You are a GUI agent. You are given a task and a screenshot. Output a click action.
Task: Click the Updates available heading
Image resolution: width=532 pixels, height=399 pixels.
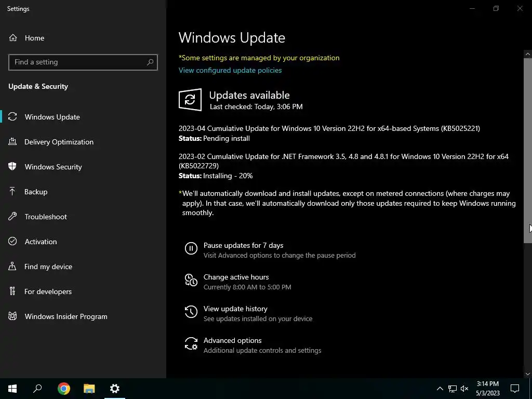(249, 95)
